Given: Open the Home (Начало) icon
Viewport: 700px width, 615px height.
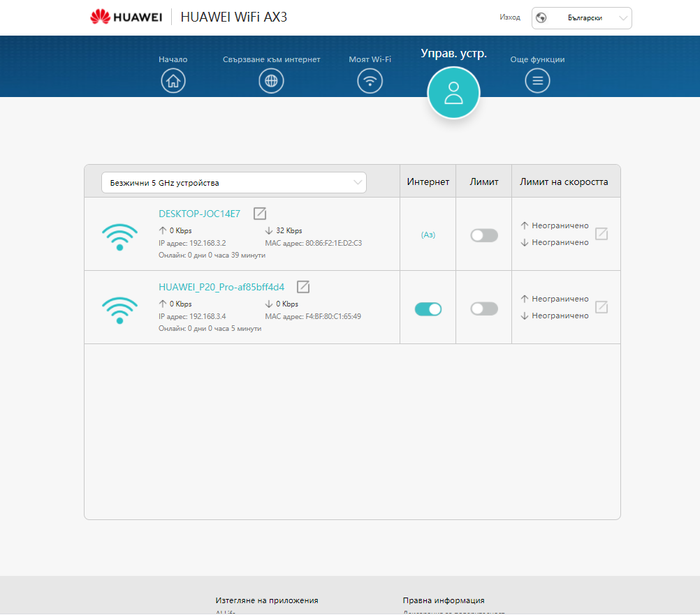Looking at the screenshot, I should point(173,81).
